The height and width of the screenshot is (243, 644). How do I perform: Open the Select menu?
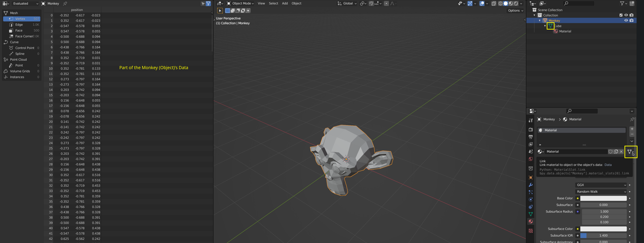pos(273,3)
